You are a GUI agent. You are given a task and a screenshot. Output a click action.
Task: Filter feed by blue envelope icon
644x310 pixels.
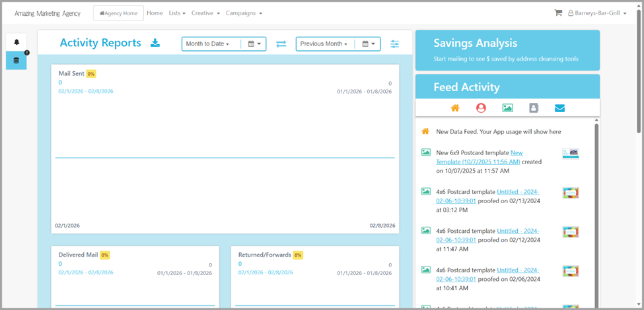pyautogui.click(x=559, y=108)
